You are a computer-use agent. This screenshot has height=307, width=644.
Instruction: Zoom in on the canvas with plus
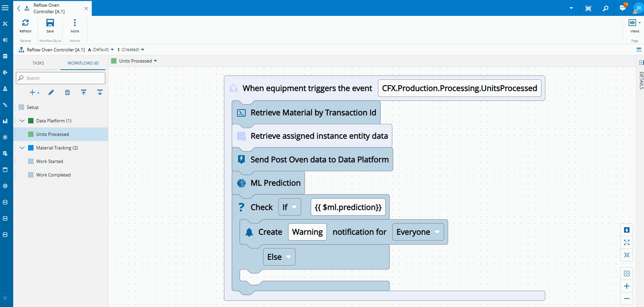point(627,286)
